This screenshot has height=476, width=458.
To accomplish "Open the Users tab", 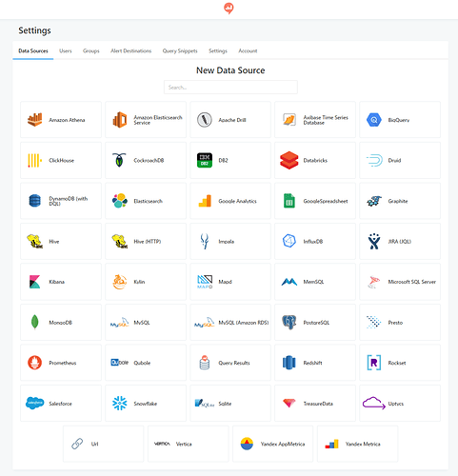I will (66, 50).
